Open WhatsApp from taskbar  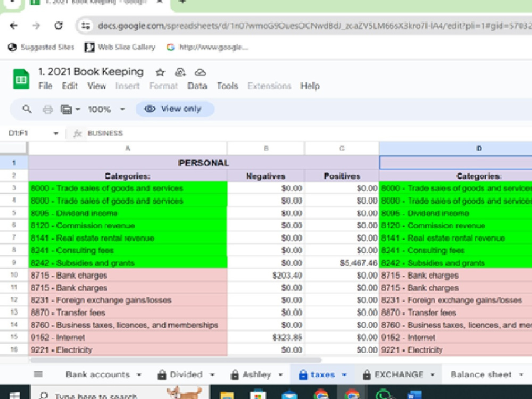[x=384, y=395]
